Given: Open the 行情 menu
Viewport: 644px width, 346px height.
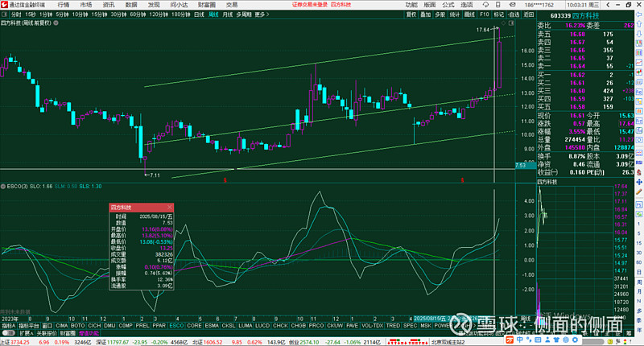Looking at the screenshot, I should pyautogui.click(x=64, y=5).
